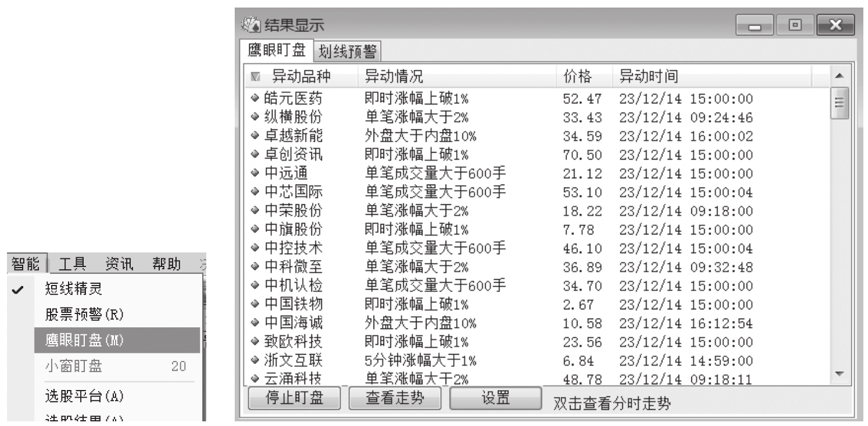The height and width of the screenshot is (426, 868).
Task: Minimize the 结果显示 window
Action: click(x=755, y=26)
